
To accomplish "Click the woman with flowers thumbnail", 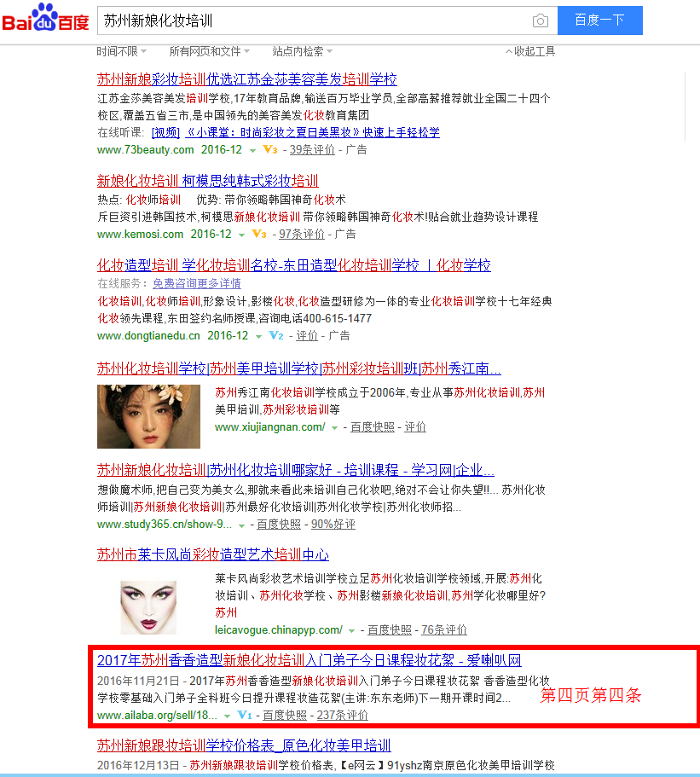I will [x=148, y=416].
